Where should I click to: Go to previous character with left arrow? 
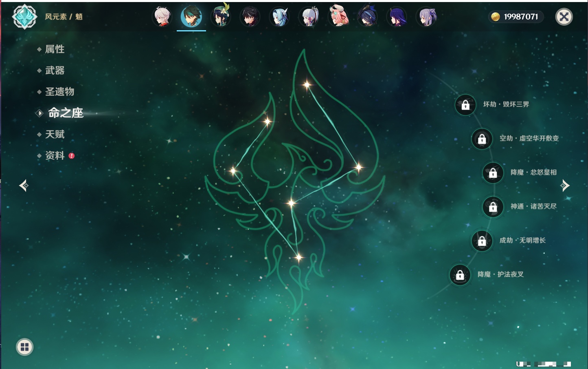coord(24,186)
